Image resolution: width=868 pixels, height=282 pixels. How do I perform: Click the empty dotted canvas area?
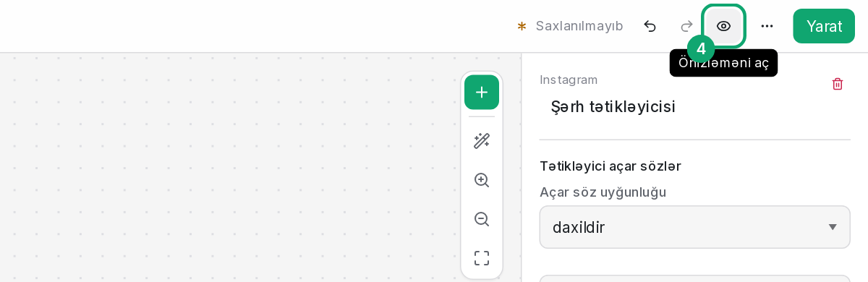[231, 168]
